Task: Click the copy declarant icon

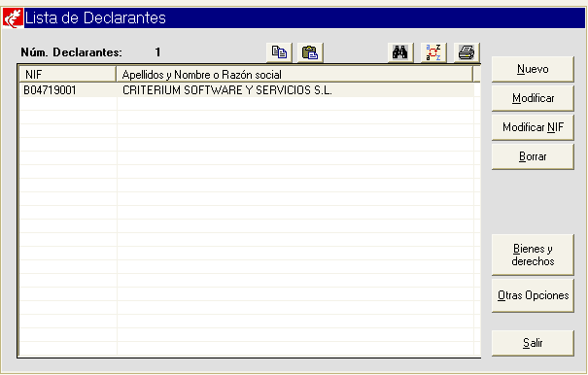Action: coord(279,52)
